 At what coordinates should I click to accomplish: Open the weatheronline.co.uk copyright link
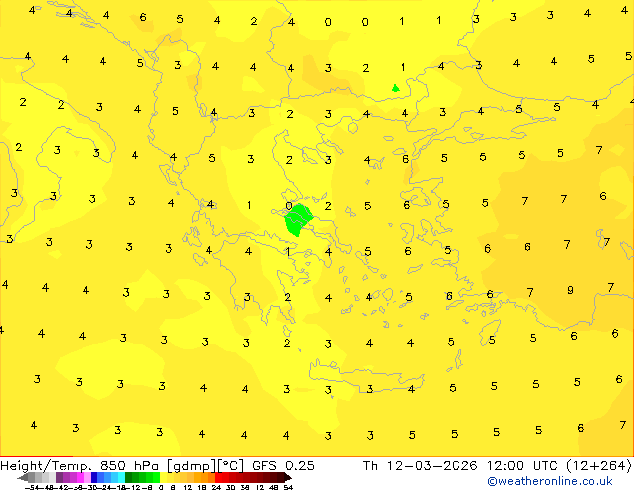click(550, 481)
